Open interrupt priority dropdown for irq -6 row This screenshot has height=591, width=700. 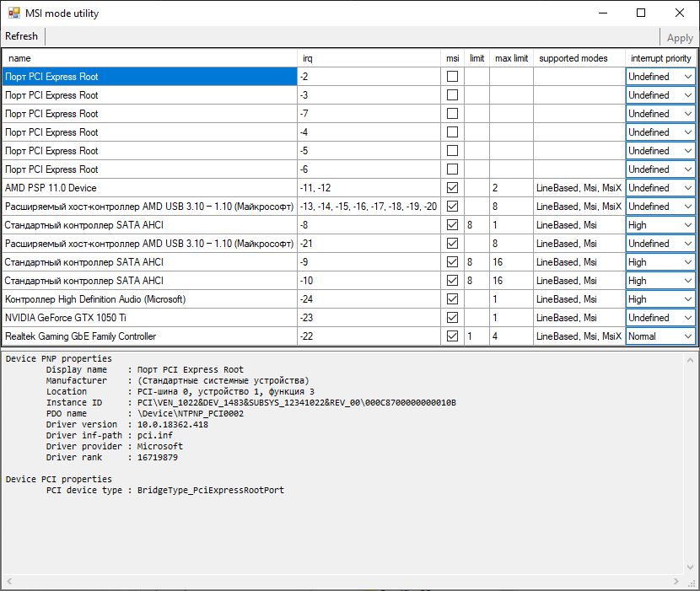[x=660, y=169]
